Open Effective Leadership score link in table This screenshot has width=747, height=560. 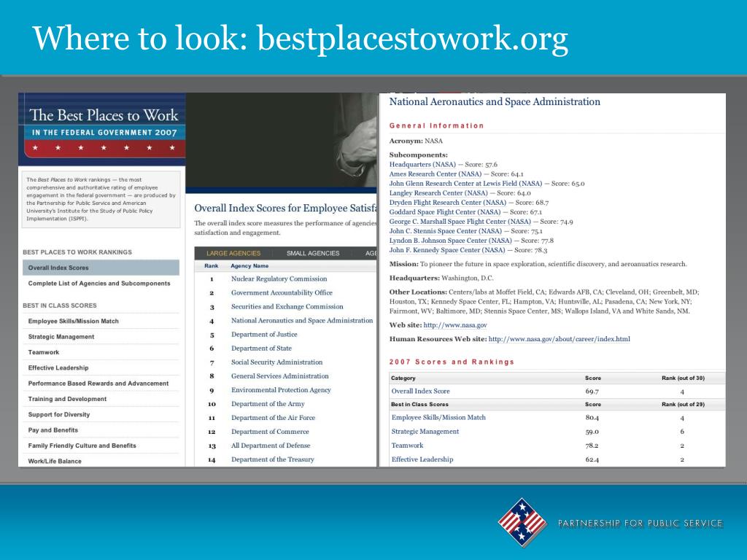[x=422, y=459]
